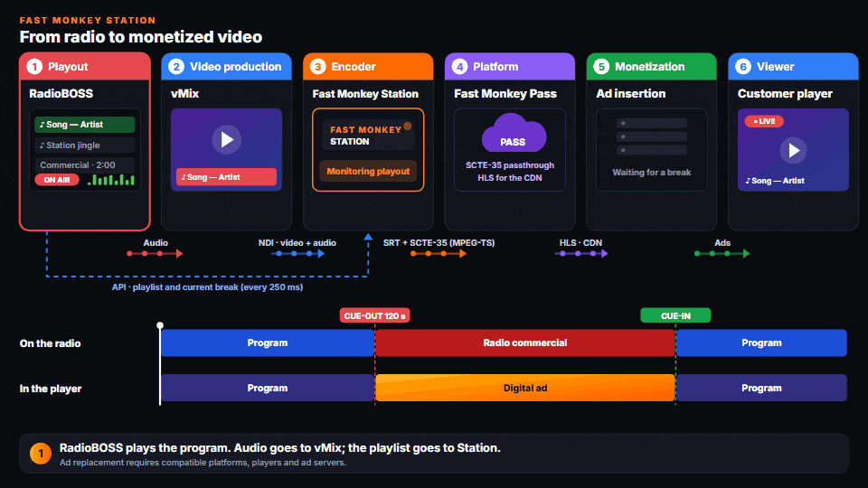
Task: Click the blue NDI flow arrow
Action: tap(298, 253)
